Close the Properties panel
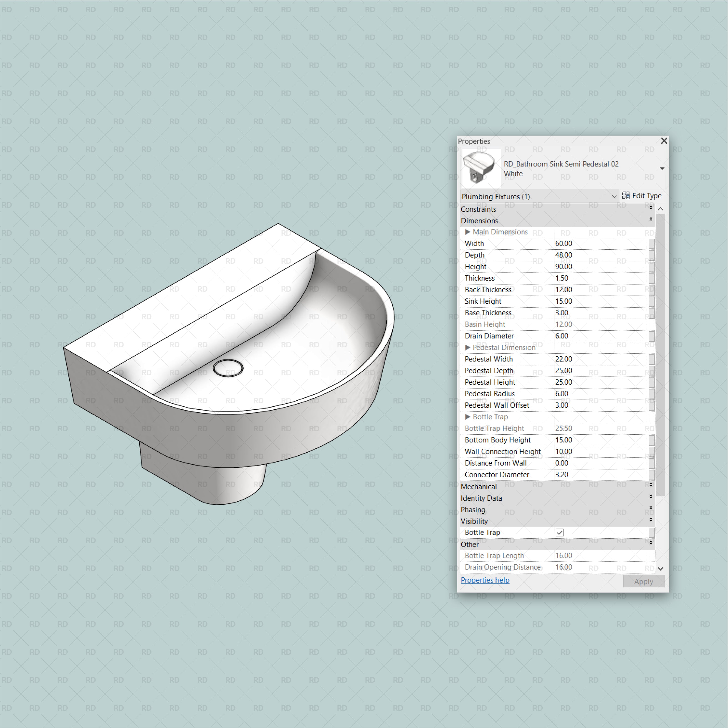Screen dimensions: 728x728 click(x=664, y=141)
